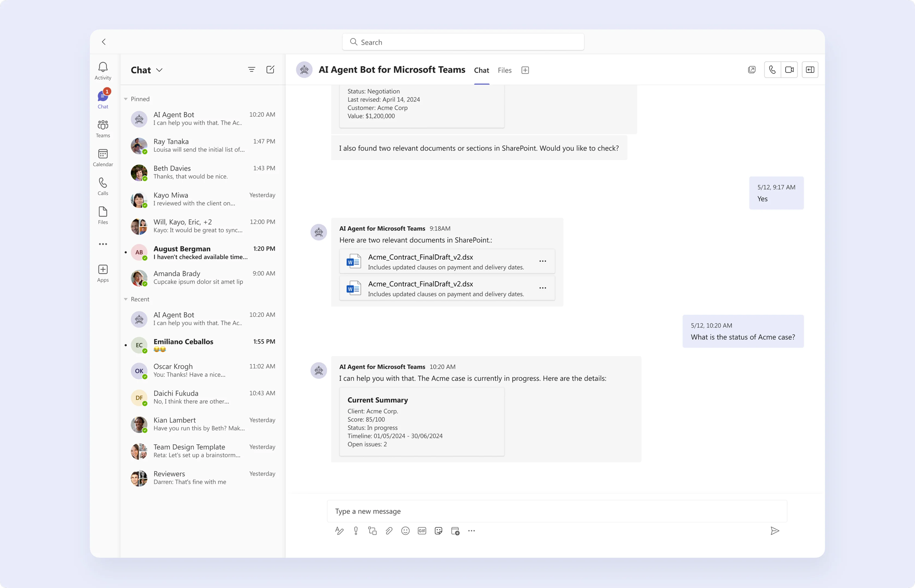The width and height of the screenshot is (915, 588).
Task: Attach a file with paperclip icon
Action: 389,531
